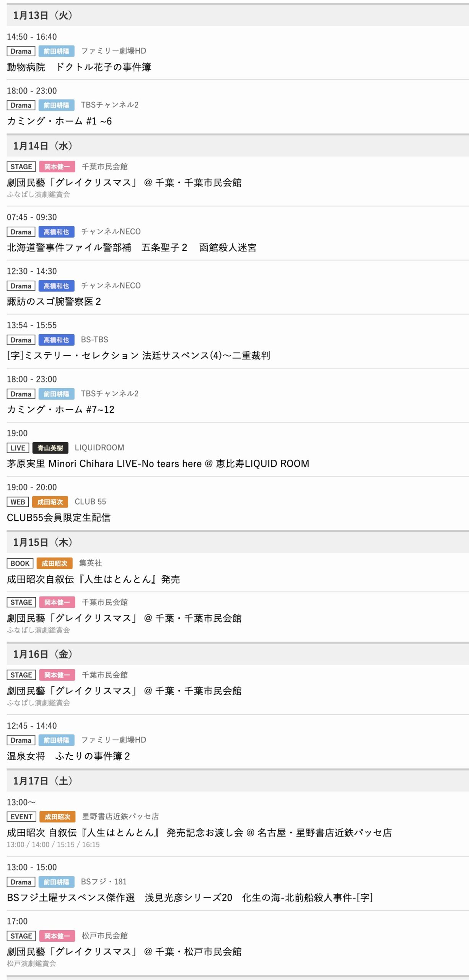Viewport: 469px width, 980px height.
Task: Open the Minori Chihara LIVE-No tears here entry
Action: 158,464
